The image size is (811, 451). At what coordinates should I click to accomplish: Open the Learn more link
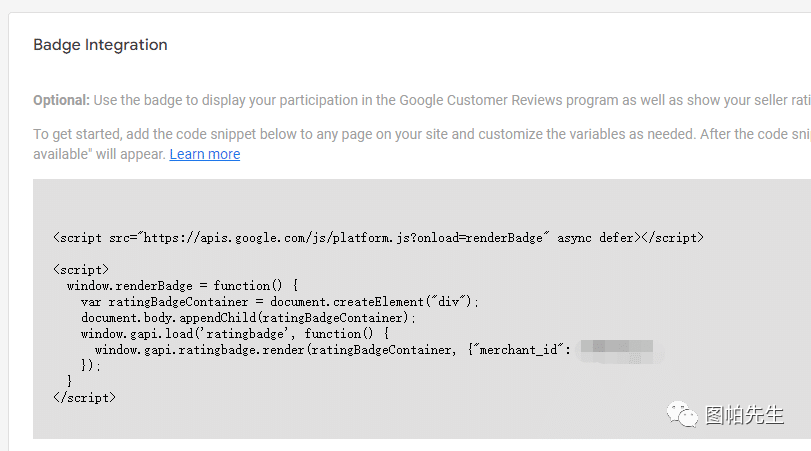tap(204, 154)
